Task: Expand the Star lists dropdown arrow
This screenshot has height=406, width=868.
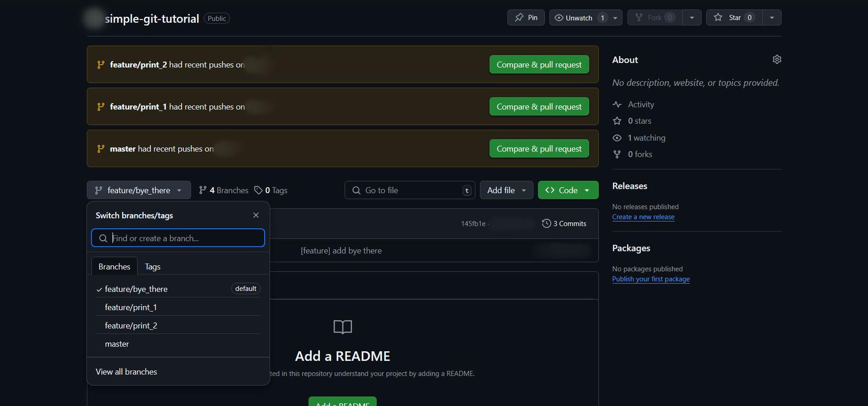Action: click(x=772, y=17)
